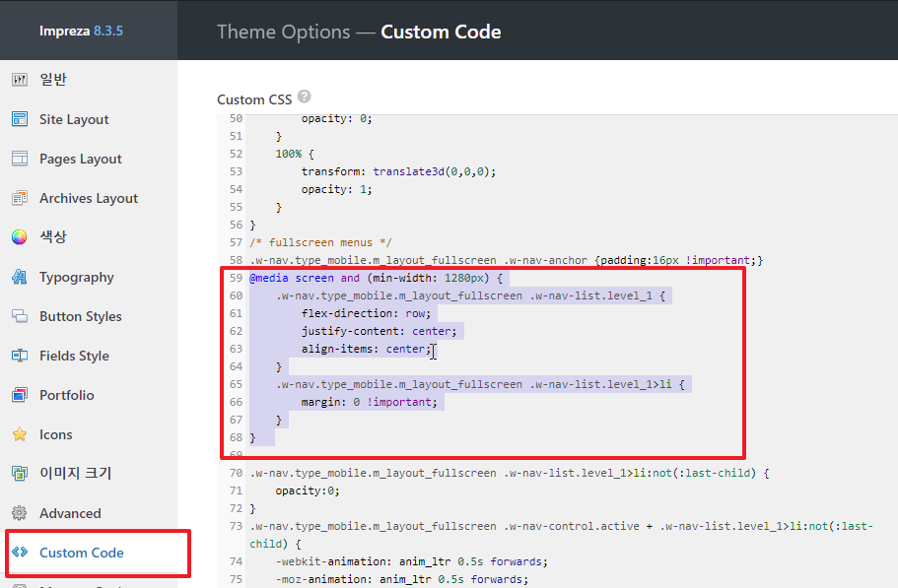Click the li:not(:last-child) selector line 70
The image size is (898, 588).
click(510, 473)
